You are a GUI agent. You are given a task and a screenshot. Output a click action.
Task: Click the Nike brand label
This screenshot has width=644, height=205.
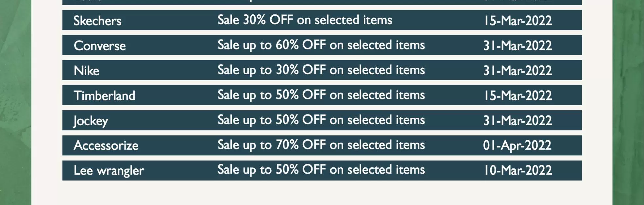[x=86, y=71]
